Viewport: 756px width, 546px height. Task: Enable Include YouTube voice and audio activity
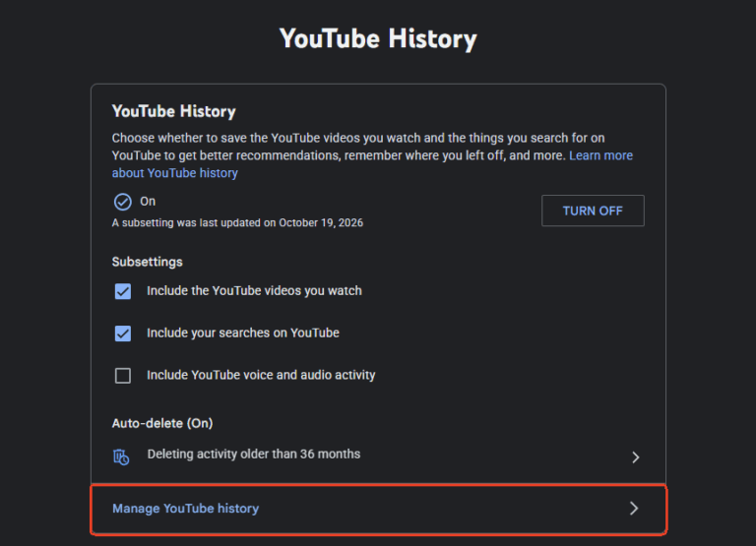(x=123, y=376)
